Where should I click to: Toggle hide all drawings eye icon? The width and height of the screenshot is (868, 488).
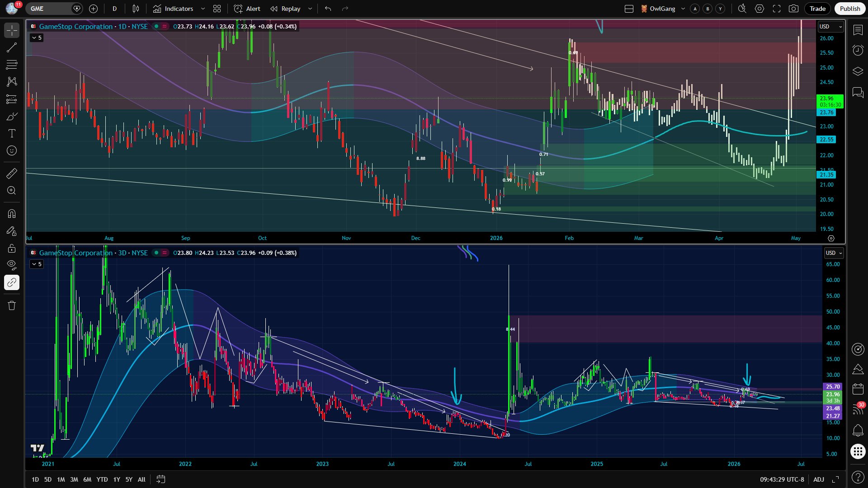click(12, 265)
